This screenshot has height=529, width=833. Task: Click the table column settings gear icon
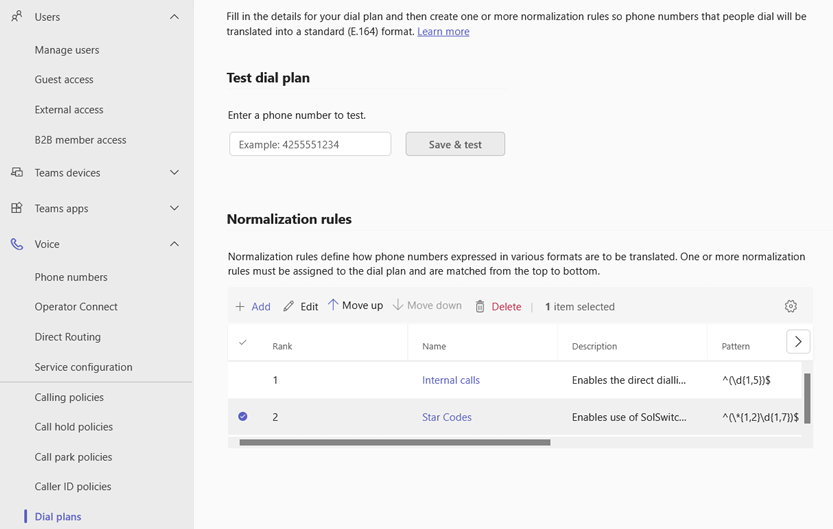pyautogui.click(x=790, y=306)
